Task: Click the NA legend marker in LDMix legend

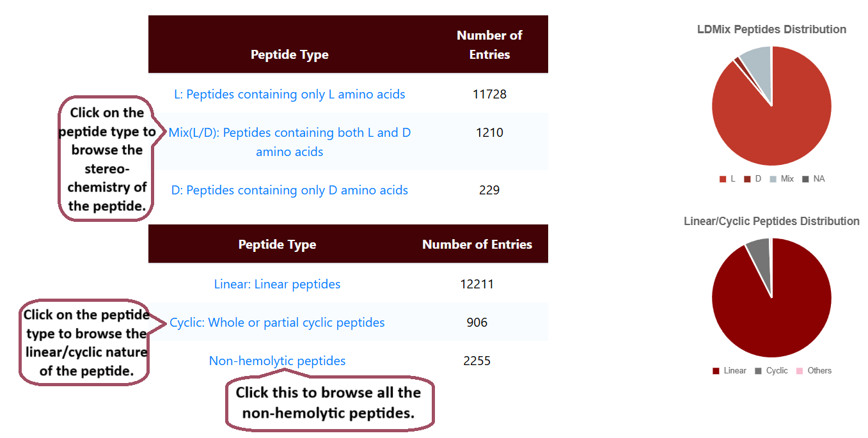Action: [805, 178]
